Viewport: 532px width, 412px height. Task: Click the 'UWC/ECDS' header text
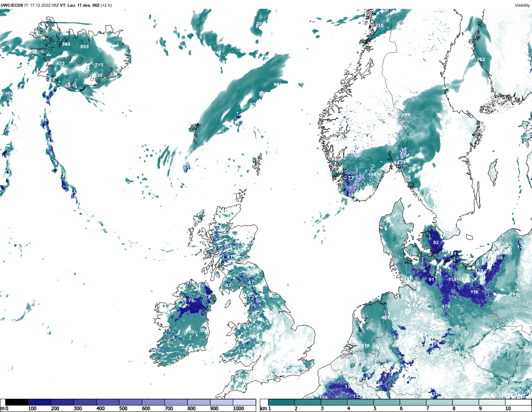[x=12, y=5]
